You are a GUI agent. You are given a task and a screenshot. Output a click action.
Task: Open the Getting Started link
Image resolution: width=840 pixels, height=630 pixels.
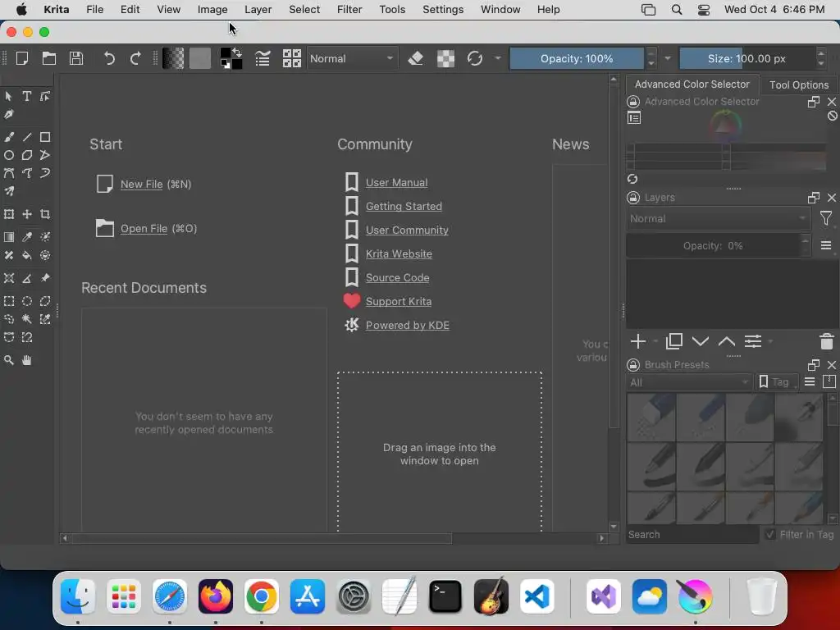tap(404, 206)
